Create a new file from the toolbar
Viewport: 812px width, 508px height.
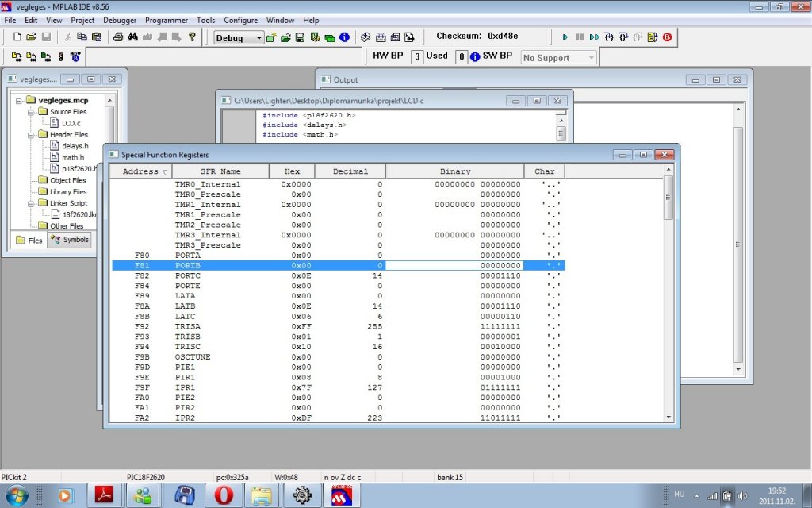point(17,37)
